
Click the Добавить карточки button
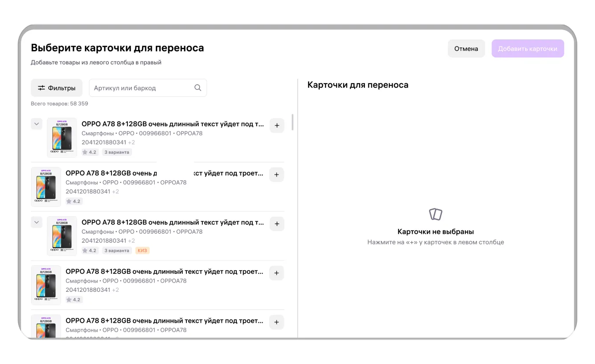[528, 49]
